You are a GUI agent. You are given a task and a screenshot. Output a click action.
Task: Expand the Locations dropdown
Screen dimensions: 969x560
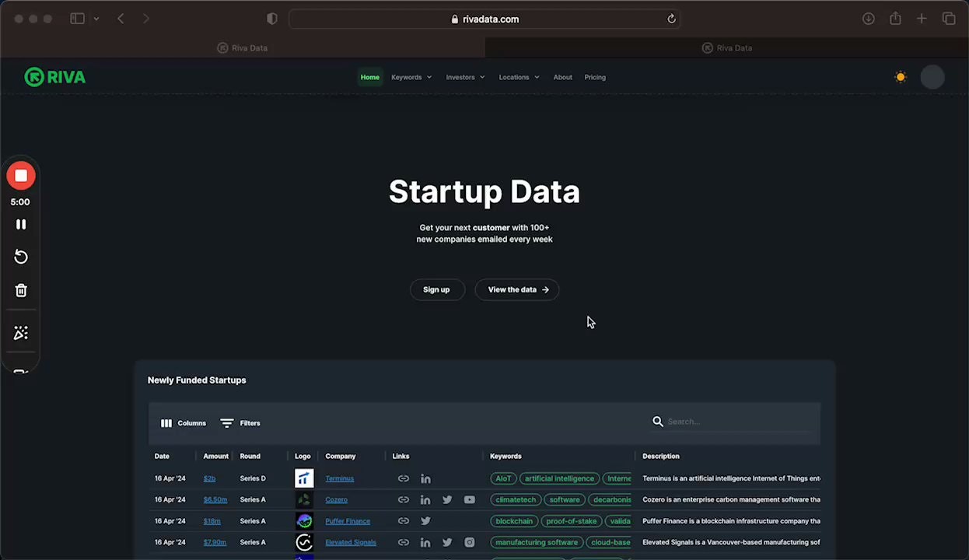point(518,77)
